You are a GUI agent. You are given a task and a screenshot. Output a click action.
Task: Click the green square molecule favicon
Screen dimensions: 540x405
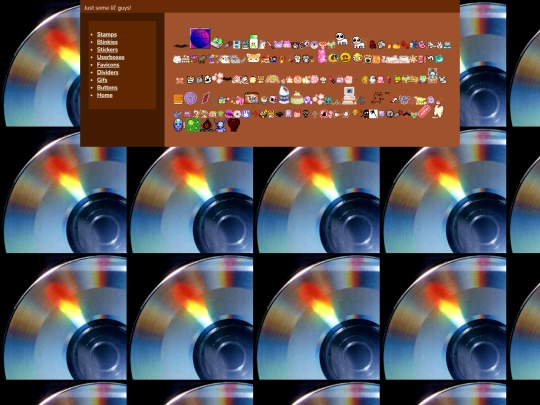pyautogui.click(x=193, y=125)
